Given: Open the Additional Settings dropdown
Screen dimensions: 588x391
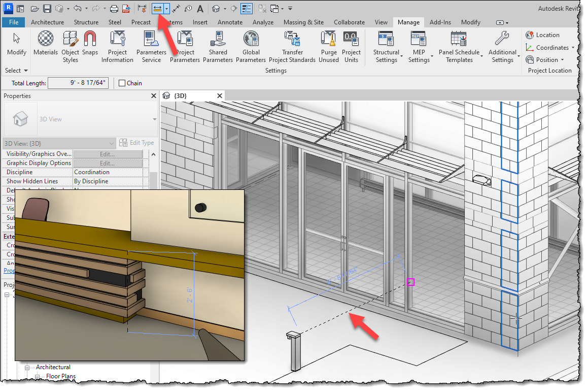Looking at the screenshot, I should 518,57.
